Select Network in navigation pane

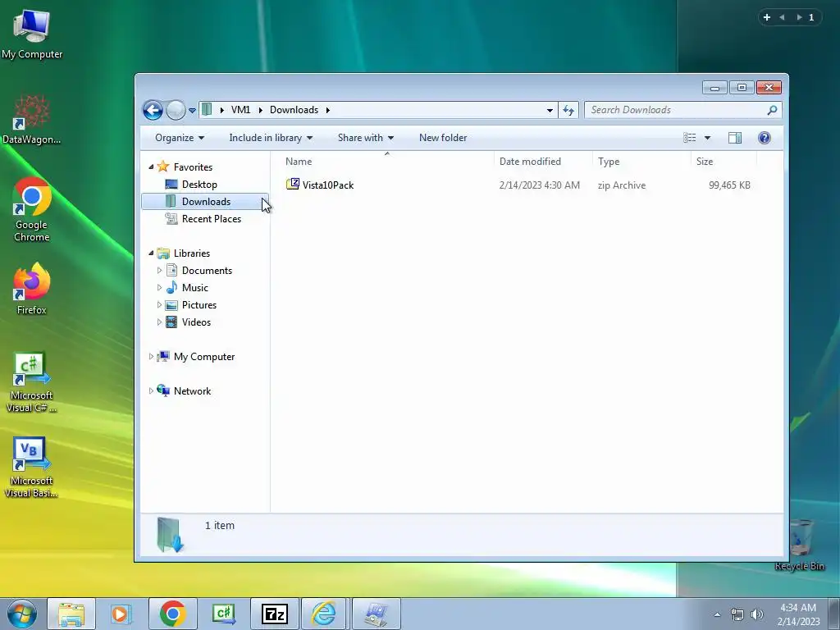(x=192, y=391)
